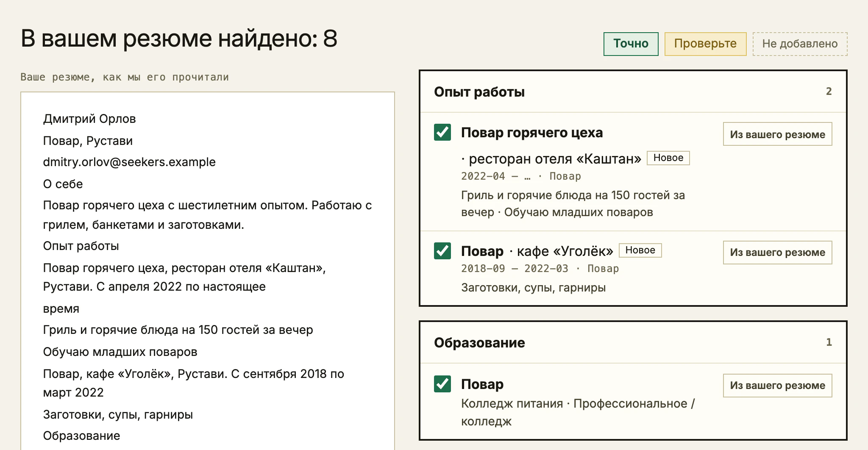Screen dimensions: 868x450
Task: Click the «Опыт работы» panel header
Action: click(x=633, y=92)
